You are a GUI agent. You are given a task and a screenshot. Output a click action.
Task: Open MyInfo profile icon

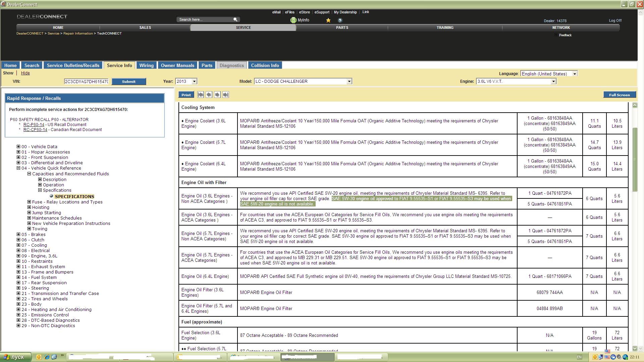point(293,20)
